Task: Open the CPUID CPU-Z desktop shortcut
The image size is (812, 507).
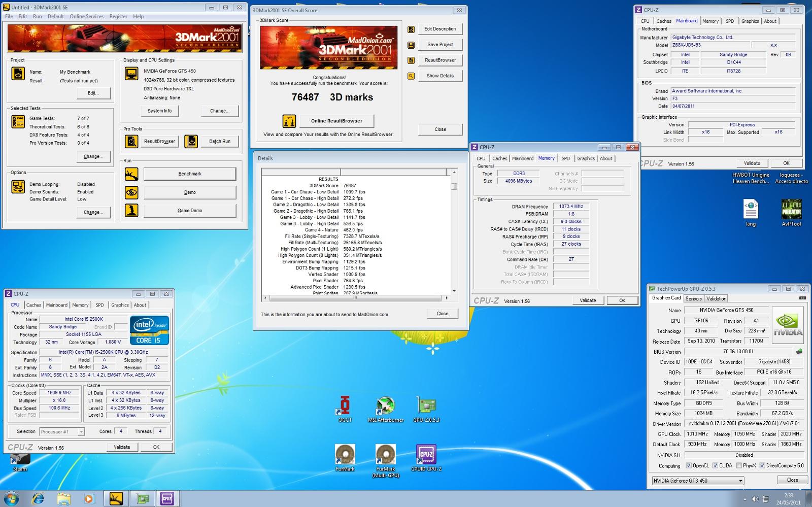Action: [426, 458]
